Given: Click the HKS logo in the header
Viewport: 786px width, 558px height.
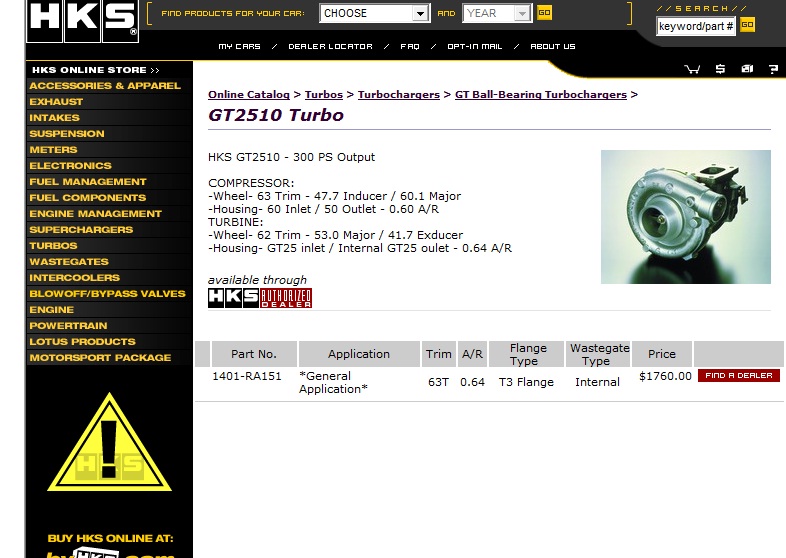Looking at the screenshot, I should [x=83, y=21].
